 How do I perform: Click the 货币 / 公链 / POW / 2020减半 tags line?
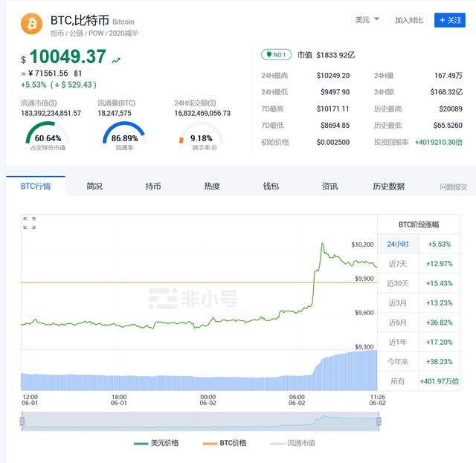pyautogui.click(x=94, y=33)
